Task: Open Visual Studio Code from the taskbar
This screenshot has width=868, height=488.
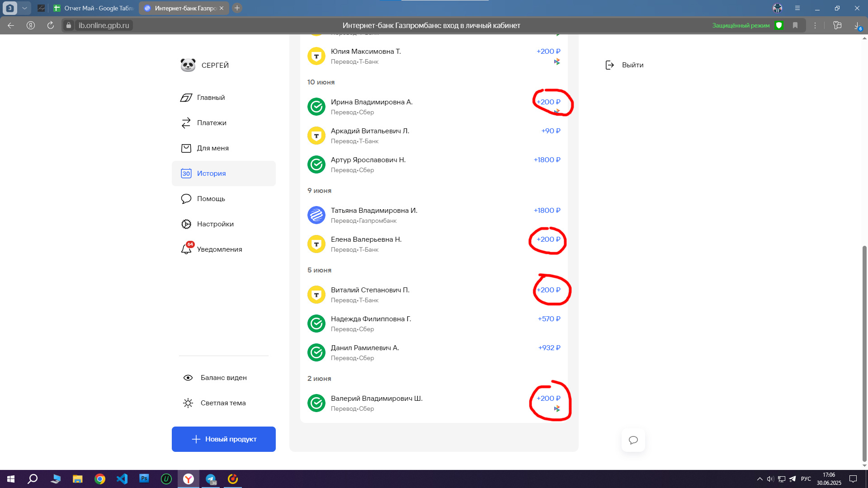Action: coord(122,479)
